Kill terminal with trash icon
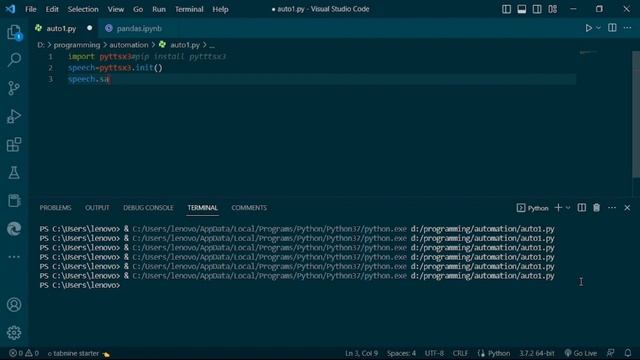Screen dimensions: 640x360 click(x=596, y=208)
